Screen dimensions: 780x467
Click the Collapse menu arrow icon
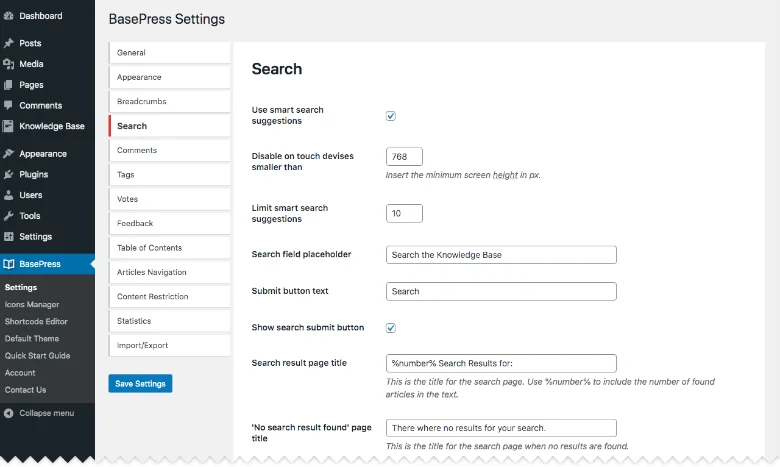(8, 413)
